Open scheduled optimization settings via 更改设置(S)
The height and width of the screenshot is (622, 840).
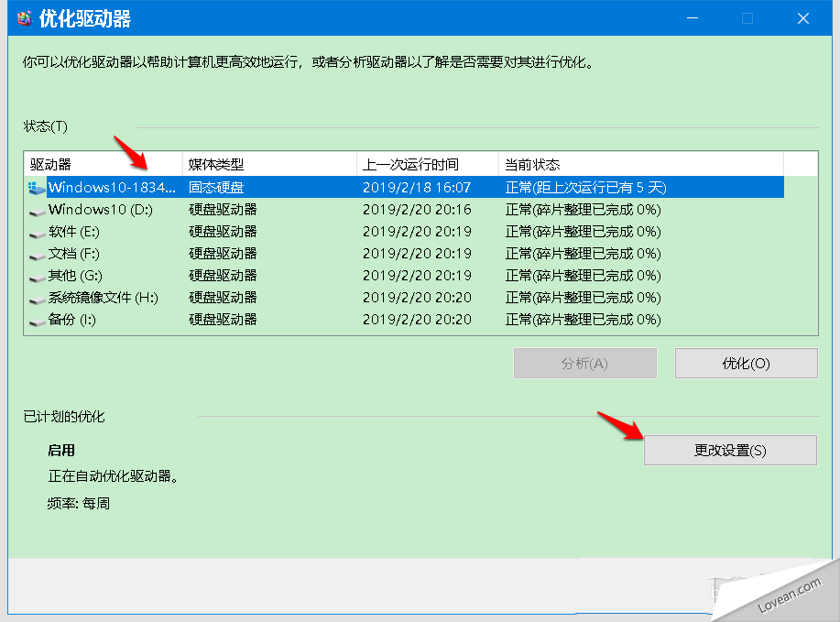[730, 450]
